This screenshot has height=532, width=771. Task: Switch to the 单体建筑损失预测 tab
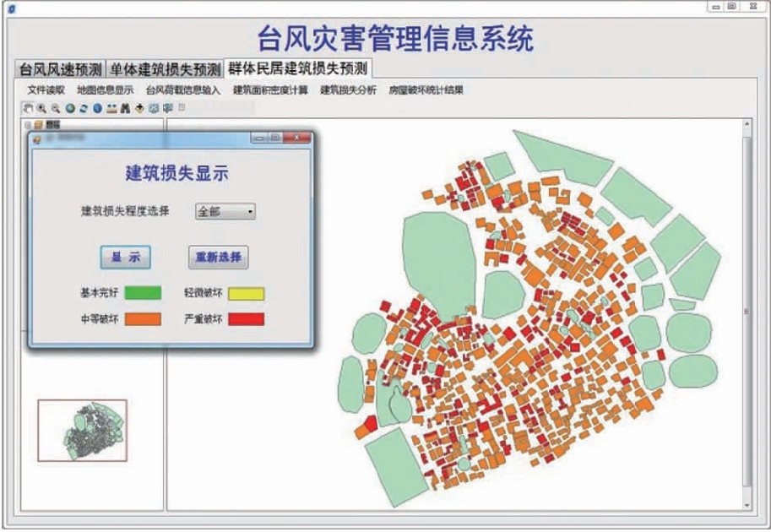point(166,68)
